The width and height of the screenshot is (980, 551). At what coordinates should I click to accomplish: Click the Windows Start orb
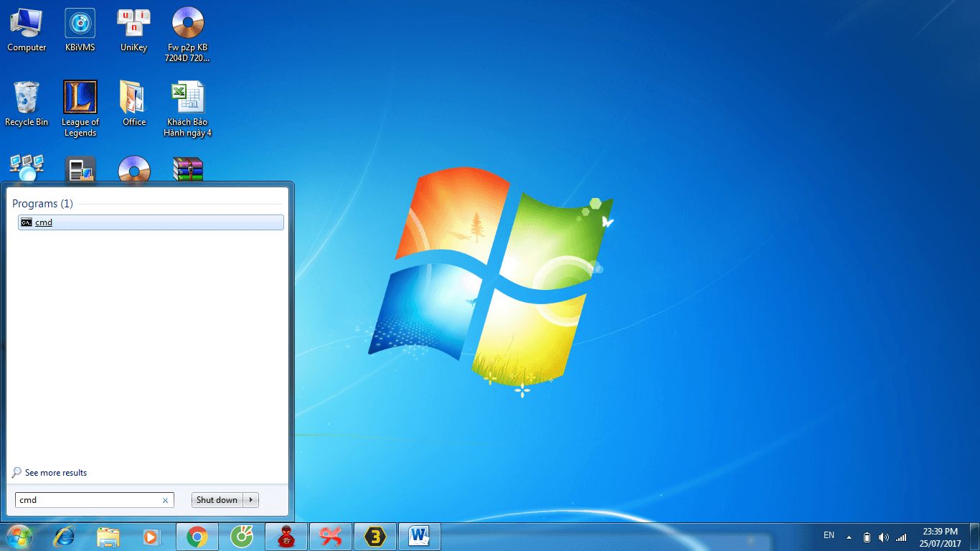coord(19,537)
